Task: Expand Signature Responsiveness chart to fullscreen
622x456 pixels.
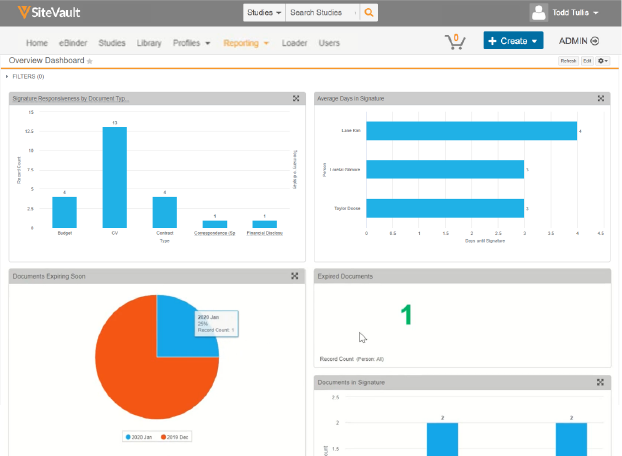Action: coord(295,98)
